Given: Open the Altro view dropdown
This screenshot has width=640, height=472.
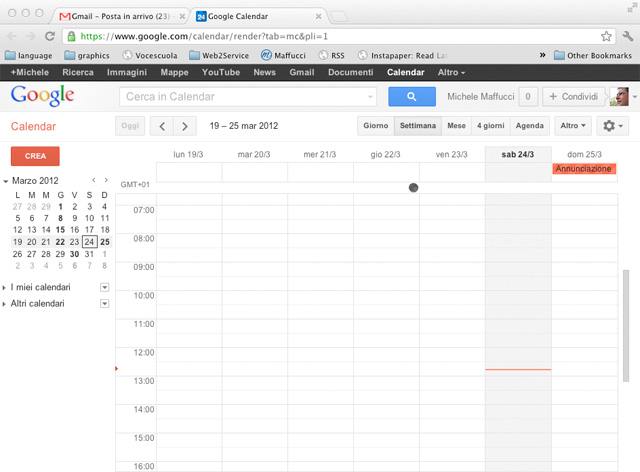Looking at the screenshot, I should (x=573, y=126).
